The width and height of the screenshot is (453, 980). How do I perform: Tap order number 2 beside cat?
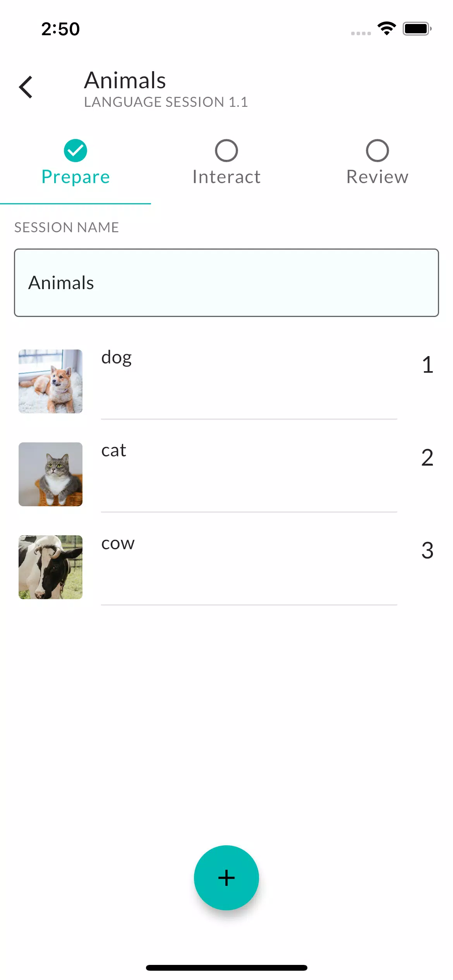427,457
